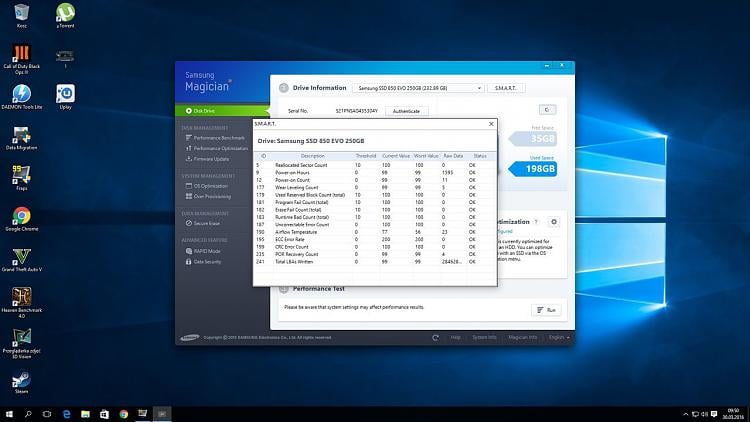Click the 35GB free space indicator
750x422 pixels.
pos(533,139)
